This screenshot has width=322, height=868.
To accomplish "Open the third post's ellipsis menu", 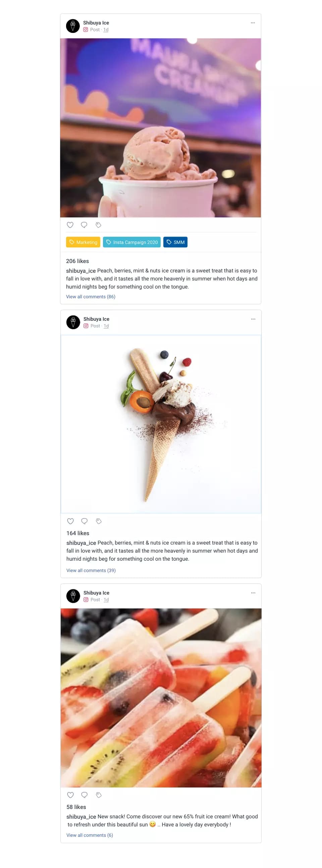I will click(253, 593).
